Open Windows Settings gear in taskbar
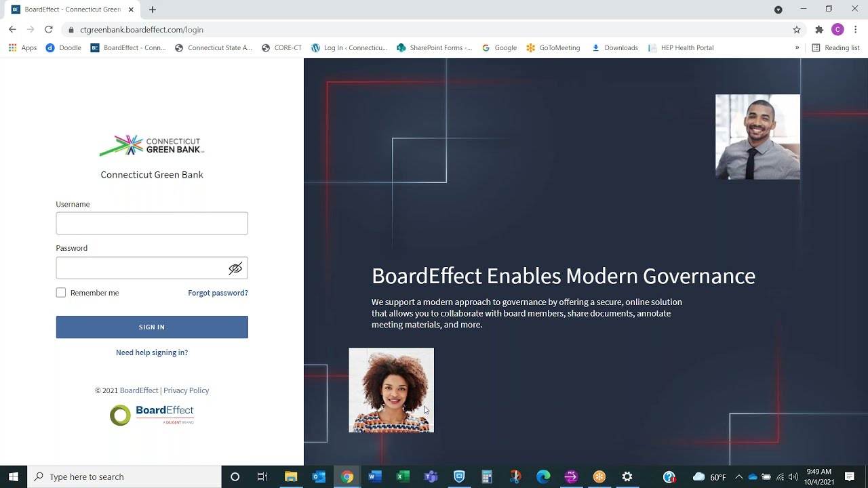Image resolution: width=868 pixels, height=488 pixels. click(x=627, y=476)
